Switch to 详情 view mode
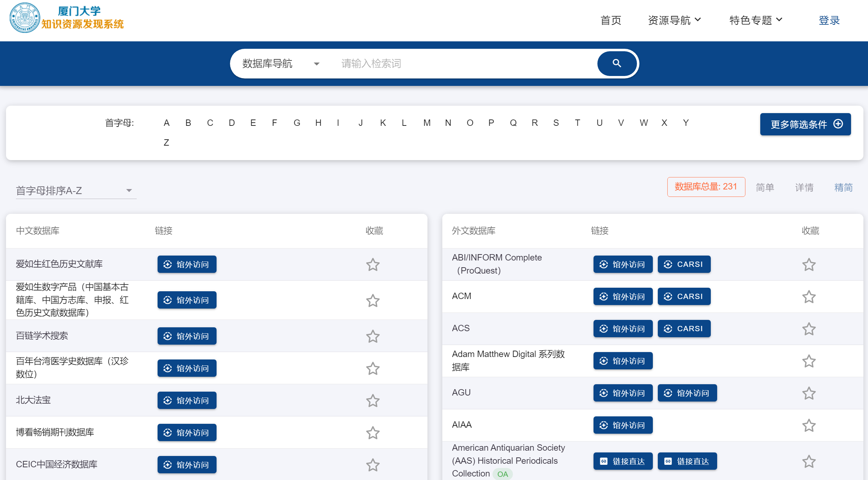 pos(804,187)
